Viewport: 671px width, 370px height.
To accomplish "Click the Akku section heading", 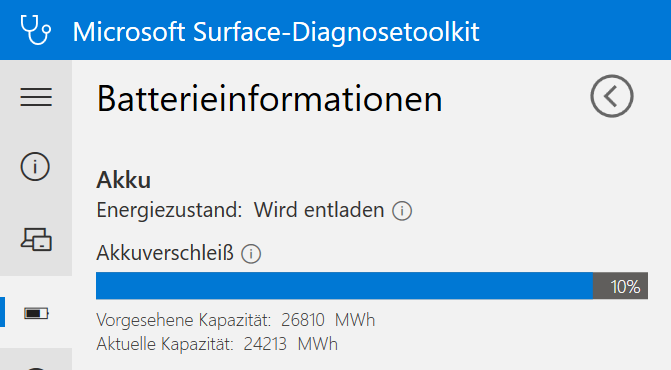I will [x=123, y=180].
